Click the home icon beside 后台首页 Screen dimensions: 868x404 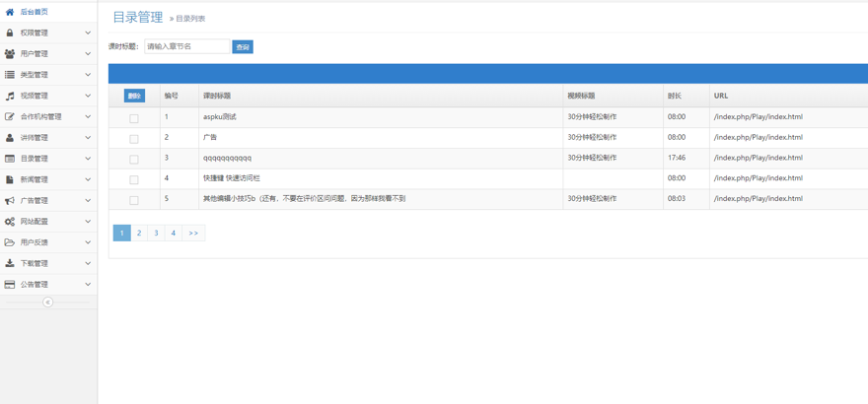tap(10, 12)
